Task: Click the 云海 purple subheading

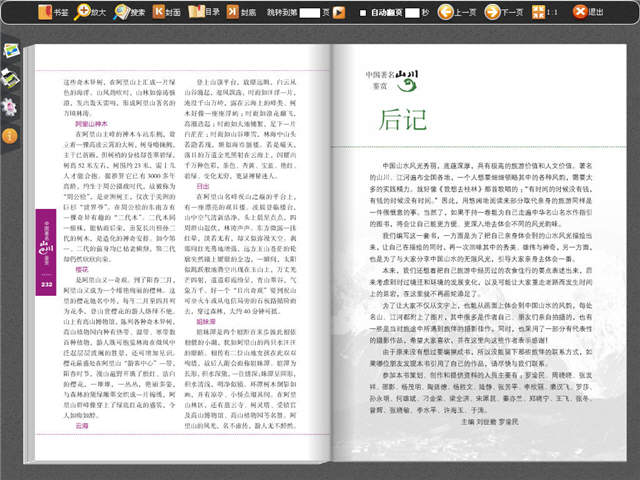Action: point(82,426)
